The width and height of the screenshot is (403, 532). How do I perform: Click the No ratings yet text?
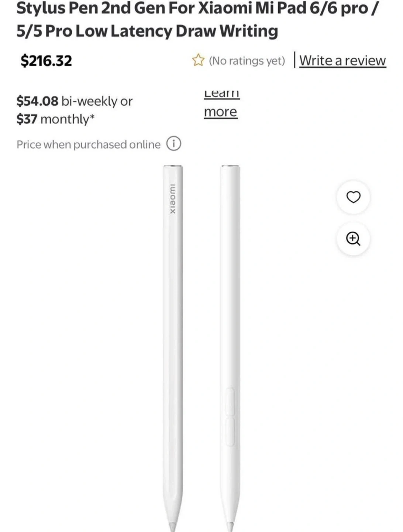(247, 61)
